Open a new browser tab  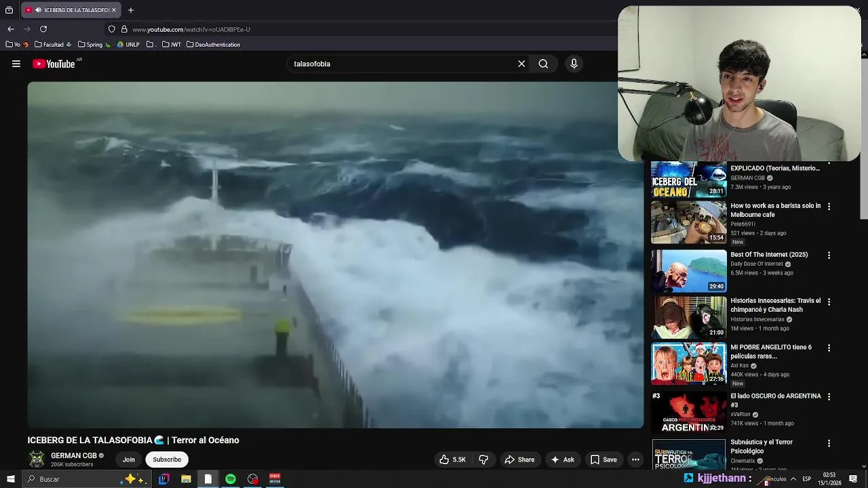[x=131, y=10]
